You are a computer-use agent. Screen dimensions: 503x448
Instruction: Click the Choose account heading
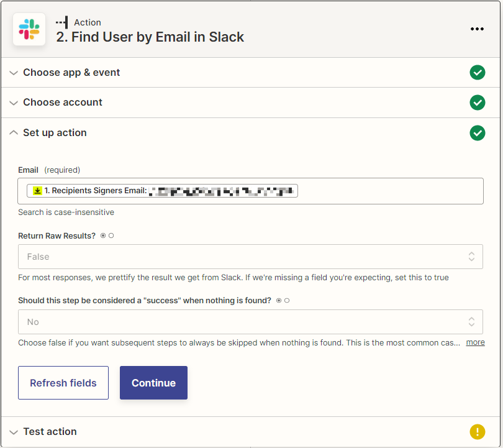coord(63,103)
